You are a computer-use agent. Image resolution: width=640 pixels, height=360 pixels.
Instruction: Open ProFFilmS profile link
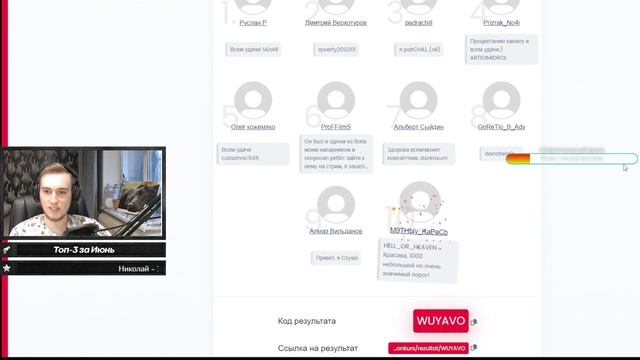[x=336, y=127]
